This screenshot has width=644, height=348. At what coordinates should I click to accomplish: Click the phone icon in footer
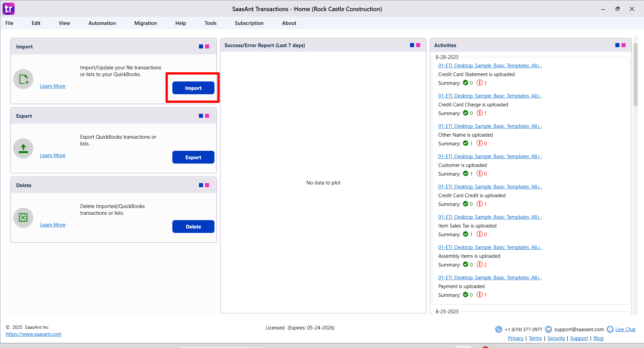pos(499,329)
